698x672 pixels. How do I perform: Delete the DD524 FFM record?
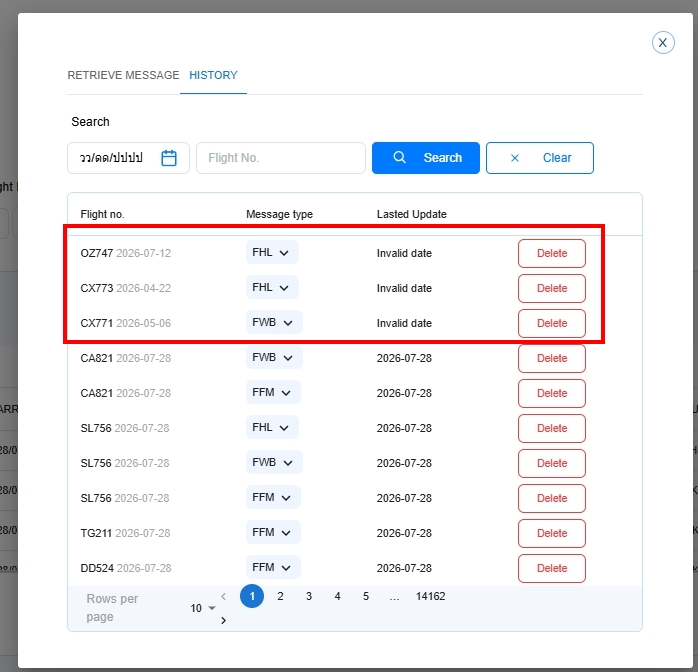[x=552, y=568]
